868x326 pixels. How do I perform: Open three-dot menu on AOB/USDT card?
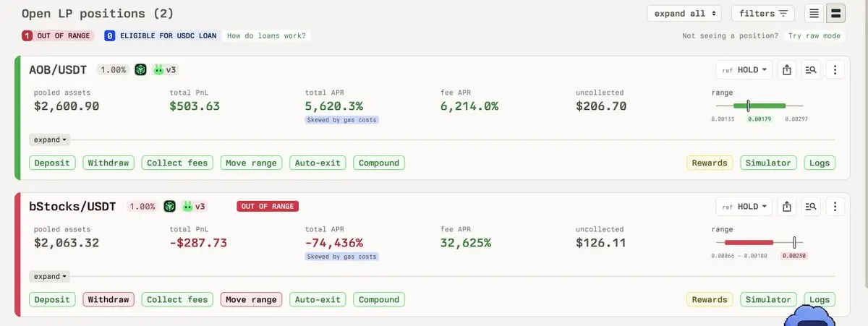click(835, 70)
